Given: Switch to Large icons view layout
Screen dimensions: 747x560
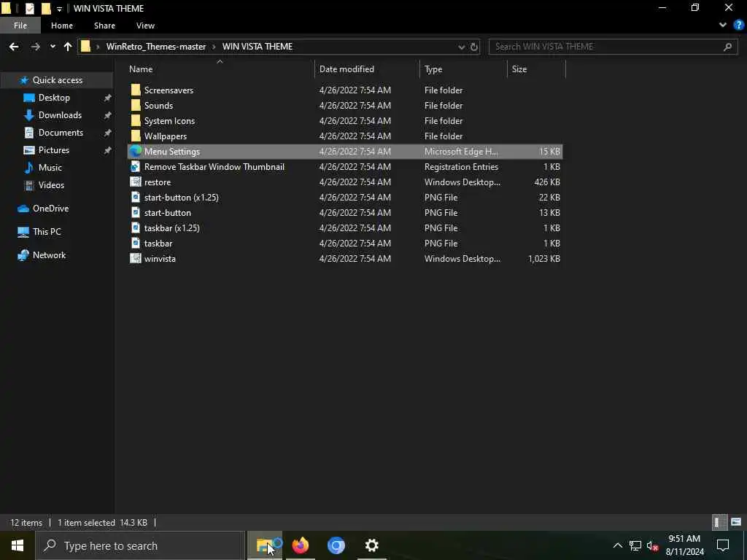Looking at the screenshot, I should (x=736, y=522).
